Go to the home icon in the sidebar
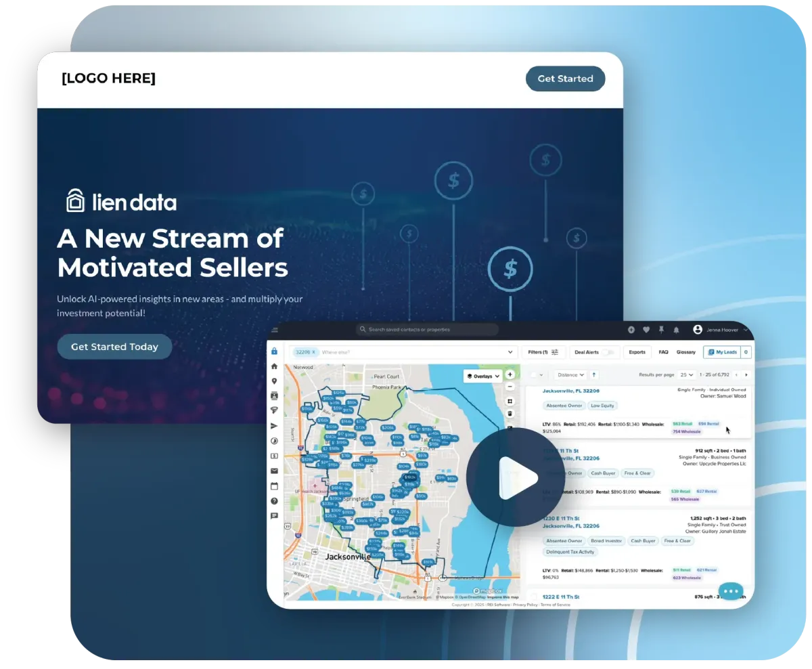 pos(274,366)
